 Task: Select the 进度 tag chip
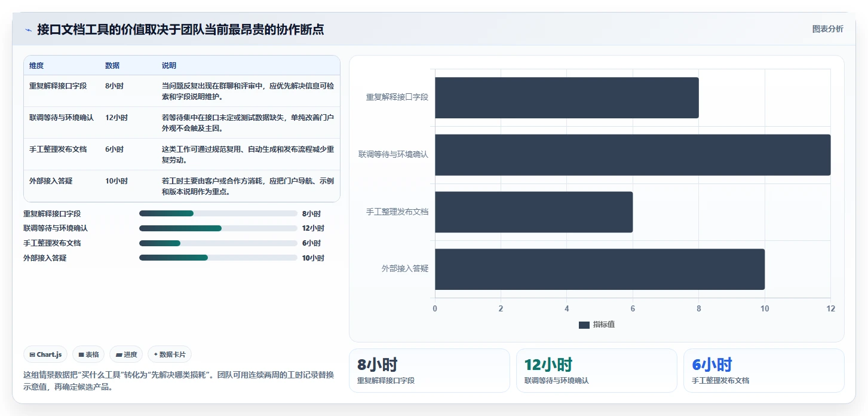tap(126, 354)
